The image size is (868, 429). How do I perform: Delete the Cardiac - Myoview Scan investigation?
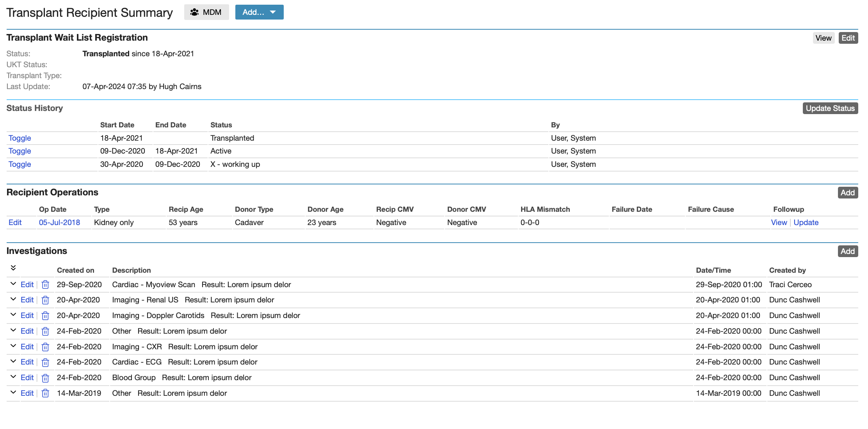[45, 284]
